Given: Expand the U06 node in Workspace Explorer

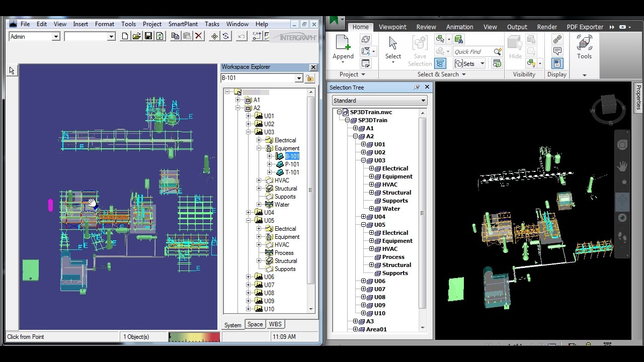Looking at the screenshot, I should (248, 277).
